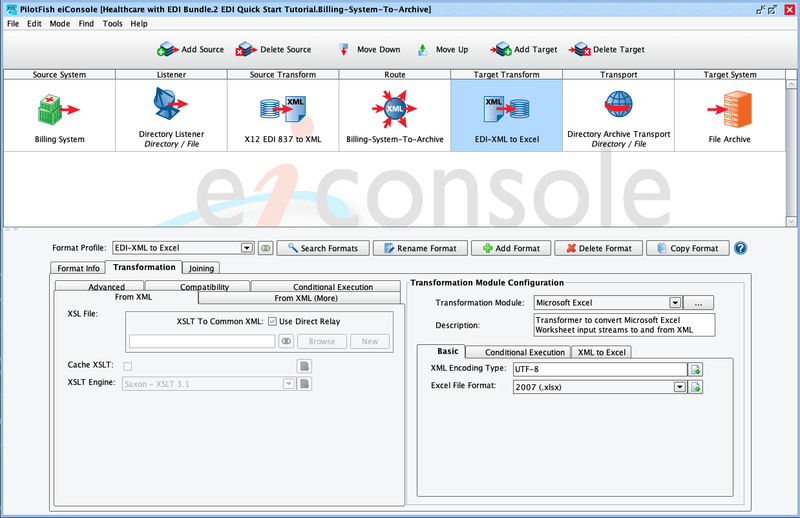Open the Directory Listener stage

pyautogui.click(x=171, y=116)
